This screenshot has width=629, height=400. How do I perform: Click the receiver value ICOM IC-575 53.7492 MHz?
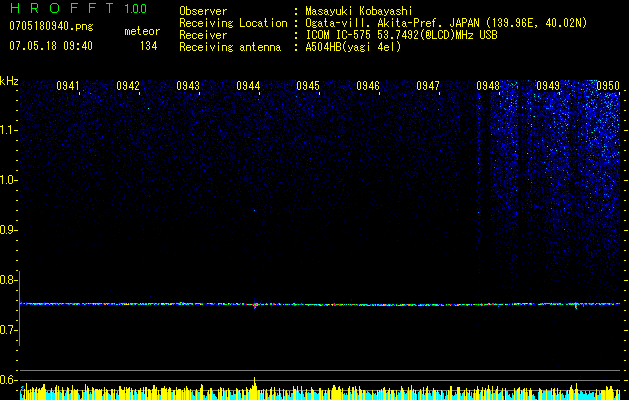(x=401, y=35)
